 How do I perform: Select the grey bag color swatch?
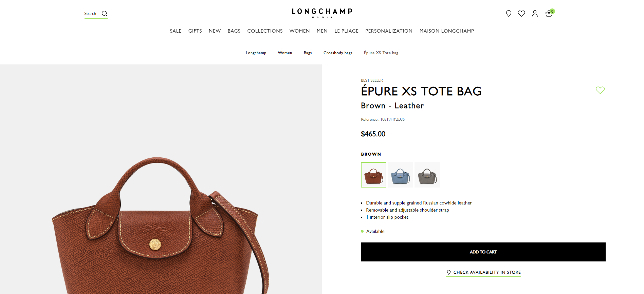coord(427,175)
